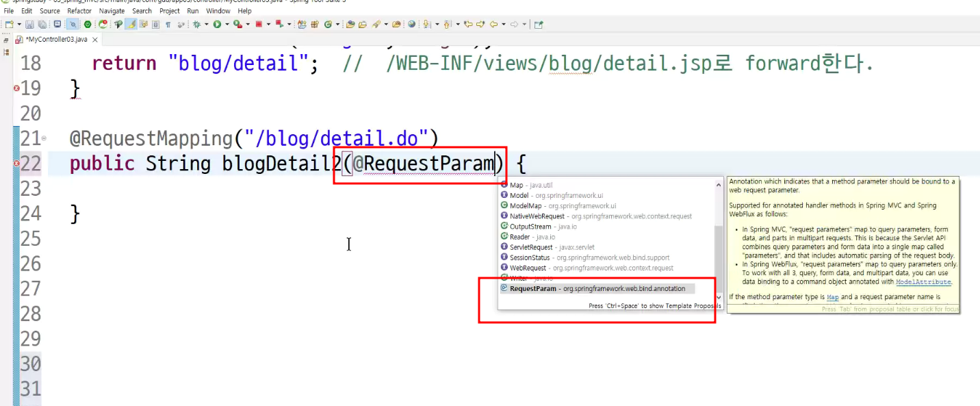
Task: Open the Navigate menu
Action: pos(112,11)
